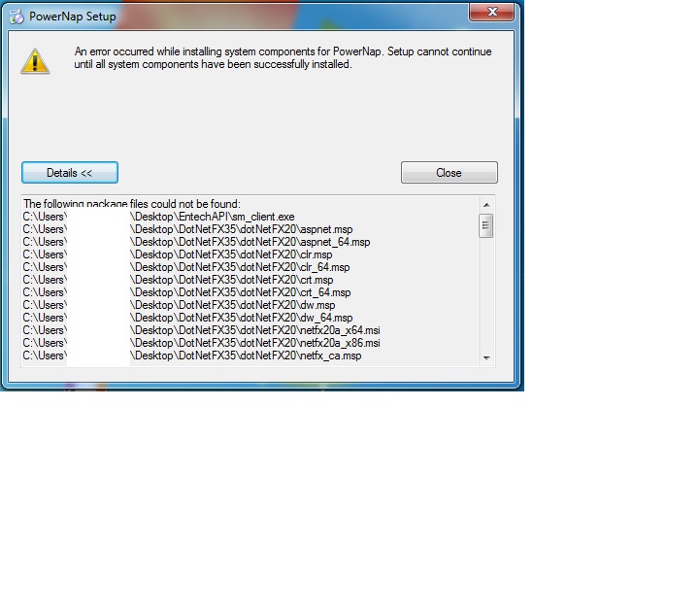The height and width of the screenshot is (610, 700).
Task: Select the sm_client.exe path line
Action: coord(158,217)
